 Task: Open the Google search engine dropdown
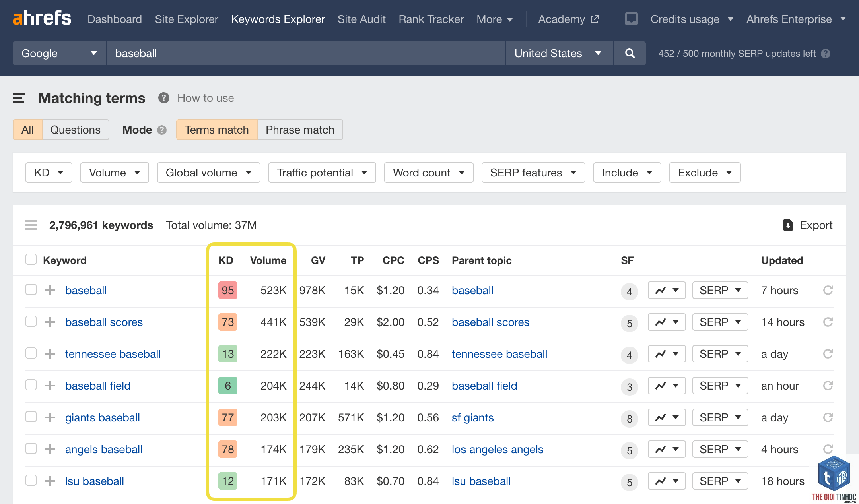click(x=59, y=53)
